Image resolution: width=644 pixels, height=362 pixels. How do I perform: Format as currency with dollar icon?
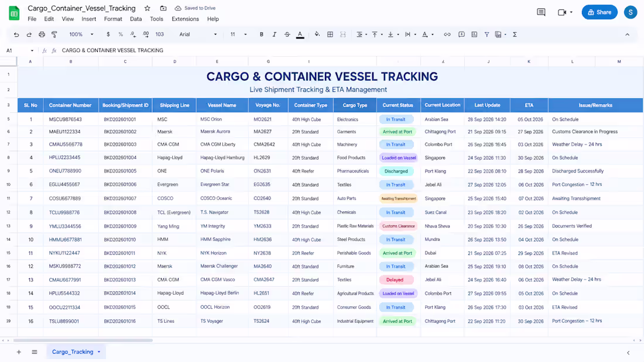click(108, 35)
